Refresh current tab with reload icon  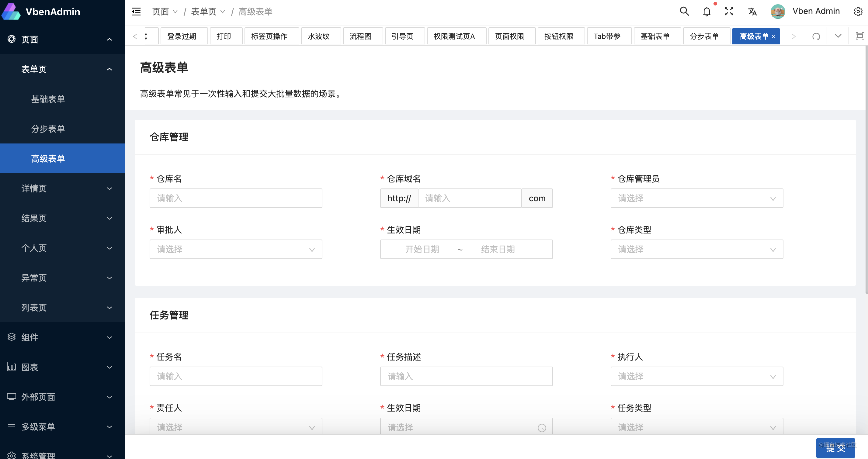816,36
